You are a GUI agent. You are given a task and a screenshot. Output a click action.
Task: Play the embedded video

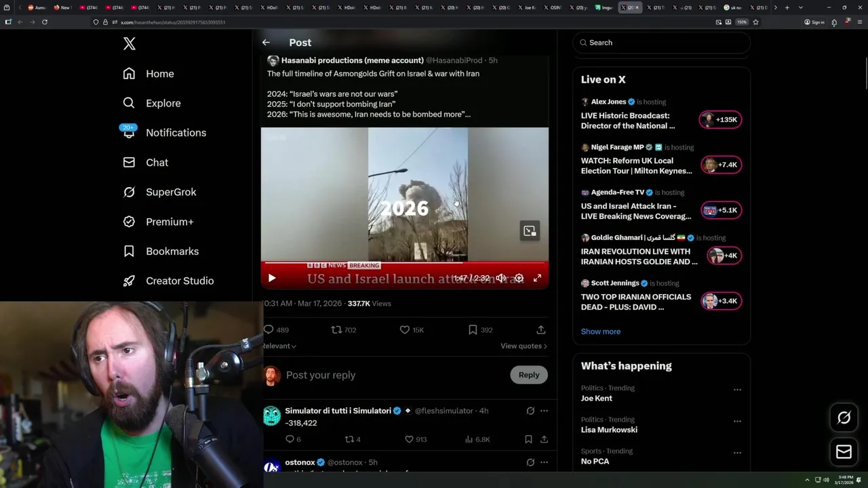pyautogui.click(x=272, y=278)
